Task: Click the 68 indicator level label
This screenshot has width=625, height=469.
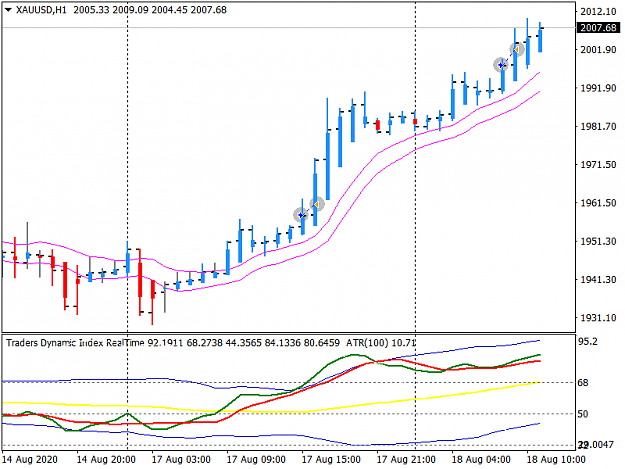Action: [583, 383]
